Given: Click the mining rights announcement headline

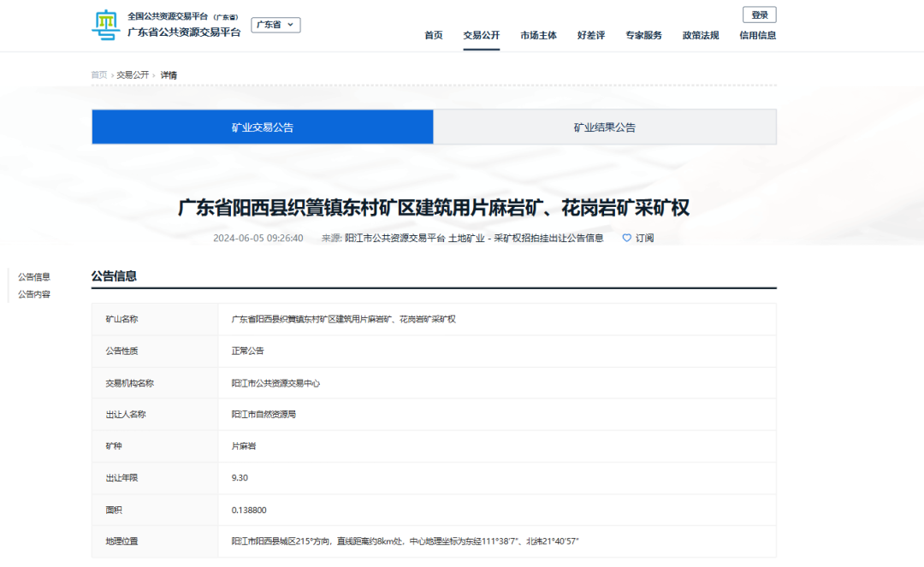Looking at the screenshot, I should pos(434,209).
